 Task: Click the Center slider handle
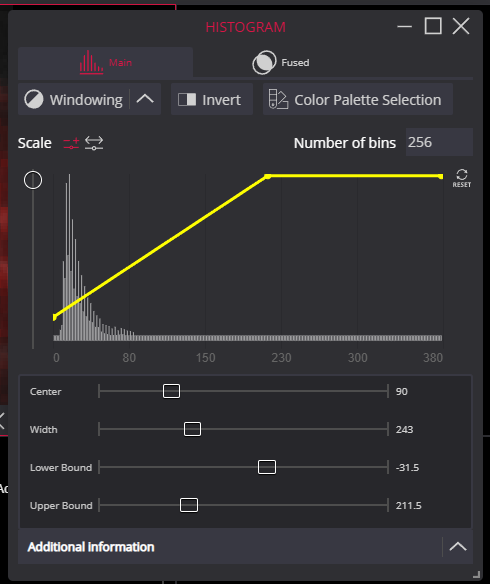pos(171,391)
